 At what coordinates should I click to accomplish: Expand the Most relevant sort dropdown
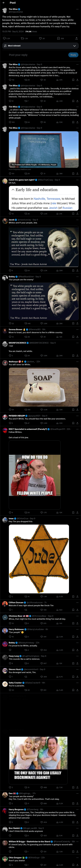point(40,45)
